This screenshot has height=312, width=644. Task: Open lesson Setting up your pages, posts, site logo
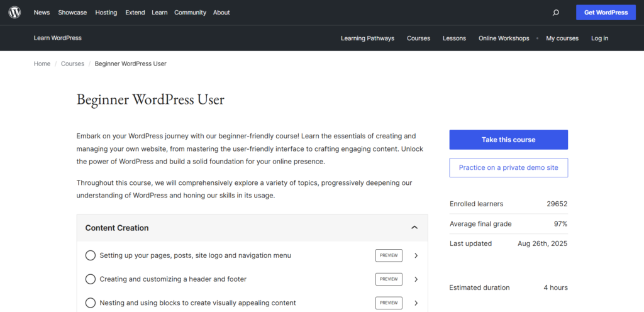click(196, 255)
